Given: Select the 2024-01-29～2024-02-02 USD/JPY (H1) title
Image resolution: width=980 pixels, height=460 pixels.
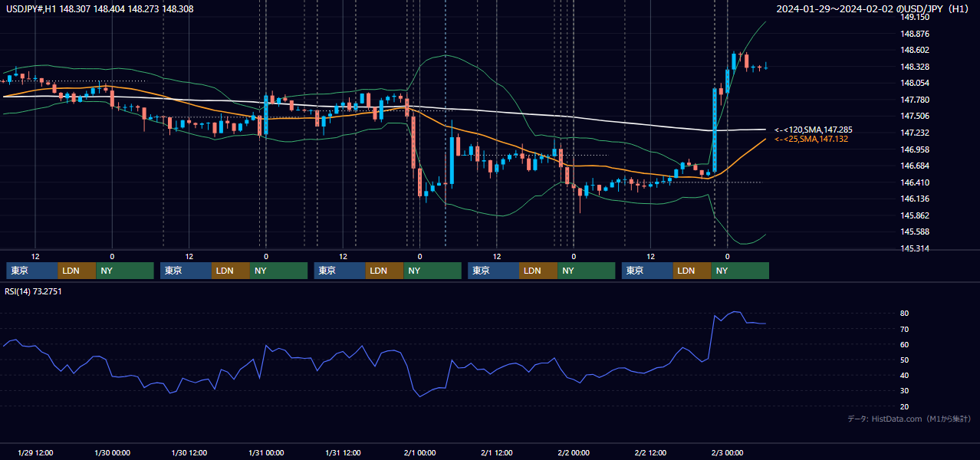Looking at the screenshot, I should [873, 9].
